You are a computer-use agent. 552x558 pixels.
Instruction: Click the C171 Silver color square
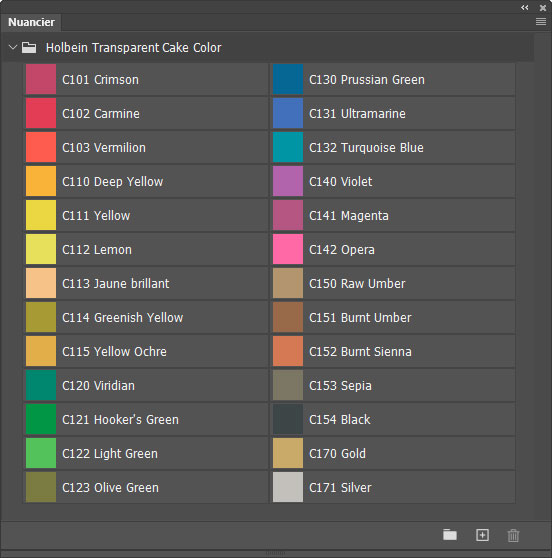tap(288, 487)
